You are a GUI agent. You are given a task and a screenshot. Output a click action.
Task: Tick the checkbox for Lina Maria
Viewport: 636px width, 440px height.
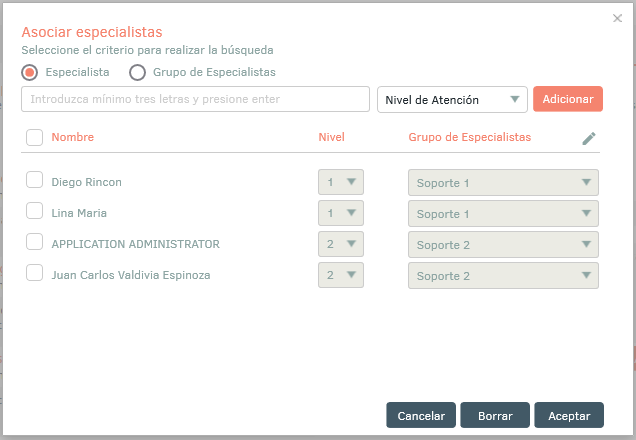coord(34,211)
